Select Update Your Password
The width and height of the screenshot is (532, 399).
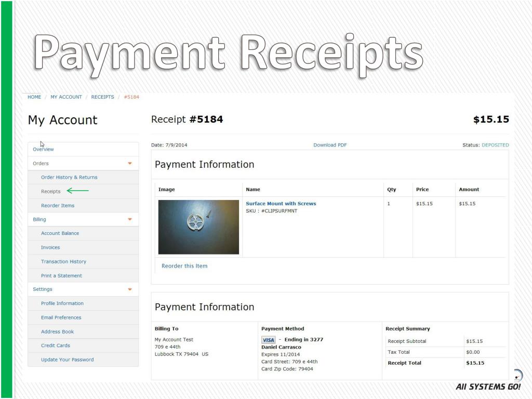pyautogui.click(x=67, y=360)
